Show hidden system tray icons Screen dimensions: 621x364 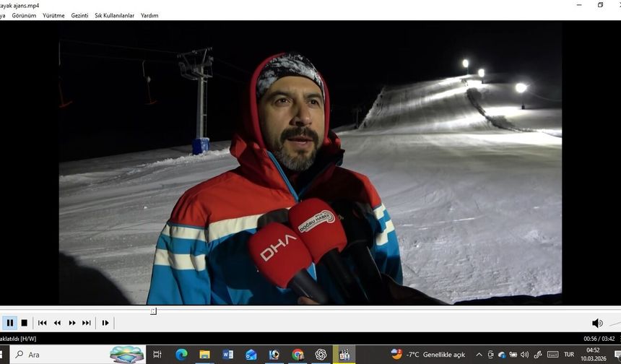(479, 355)
